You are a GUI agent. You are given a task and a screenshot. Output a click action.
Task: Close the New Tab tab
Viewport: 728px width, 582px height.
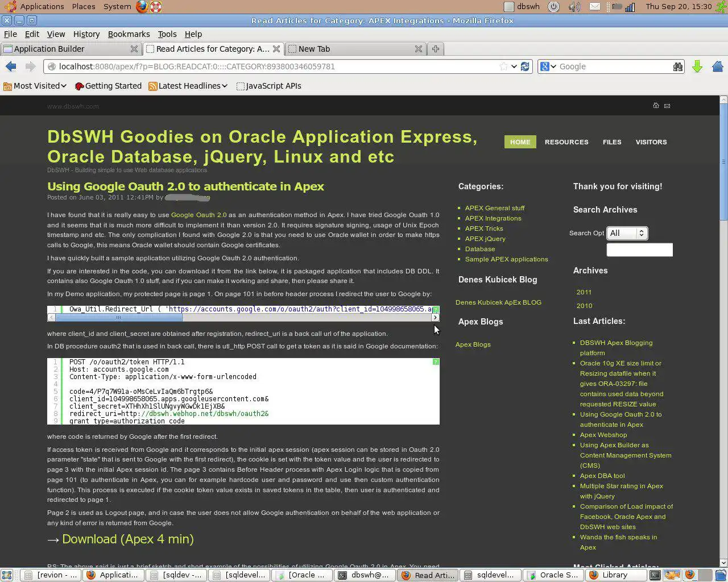pyautogui.click(x=419, y=49)
